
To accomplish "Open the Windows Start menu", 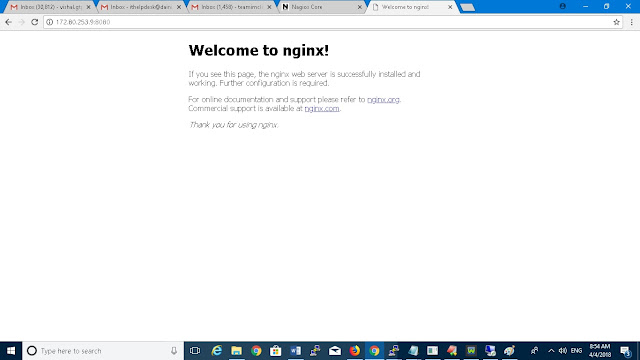I will pyautogui.click(x=11, y=351).
